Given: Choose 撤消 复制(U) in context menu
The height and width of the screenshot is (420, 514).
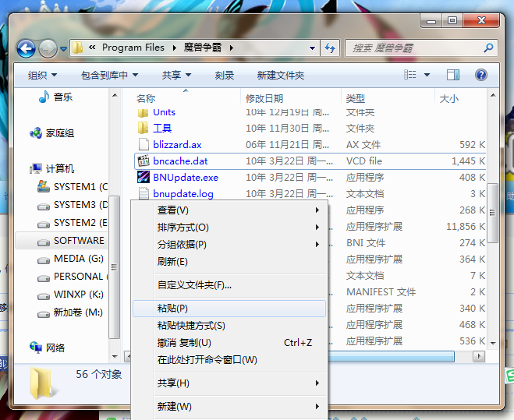Looking at the screenshot, I should 229,343.
